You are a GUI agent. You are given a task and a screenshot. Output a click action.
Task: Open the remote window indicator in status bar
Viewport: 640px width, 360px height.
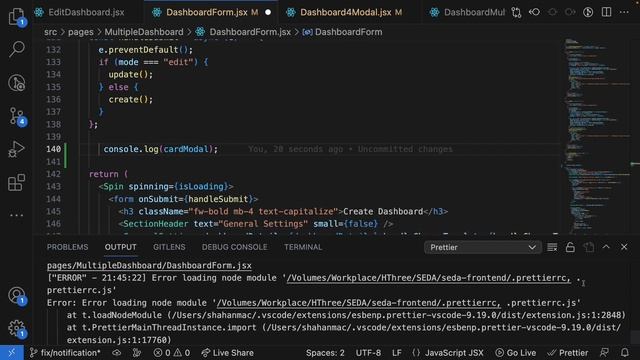point(11,353)
